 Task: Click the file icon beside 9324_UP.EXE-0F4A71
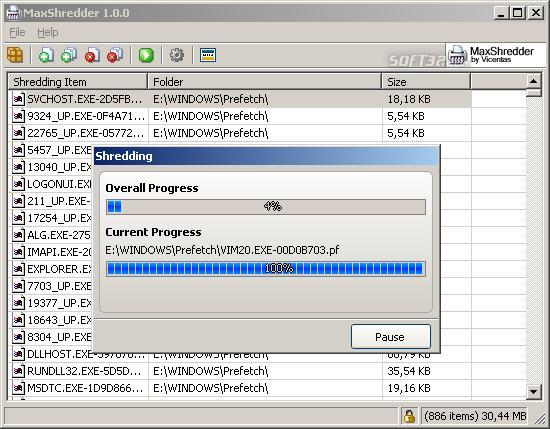pyautogui.click(x=18, y=116)
